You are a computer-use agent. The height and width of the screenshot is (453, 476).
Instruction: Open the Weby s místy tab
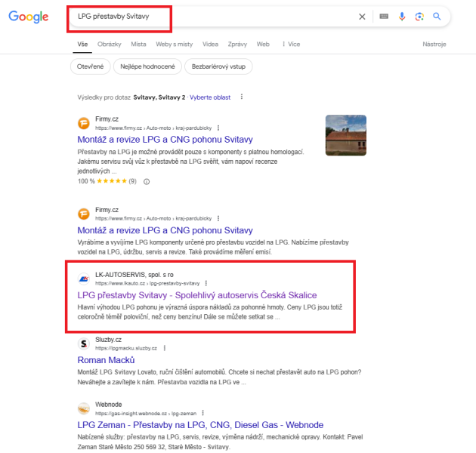(x=175, y=45)
